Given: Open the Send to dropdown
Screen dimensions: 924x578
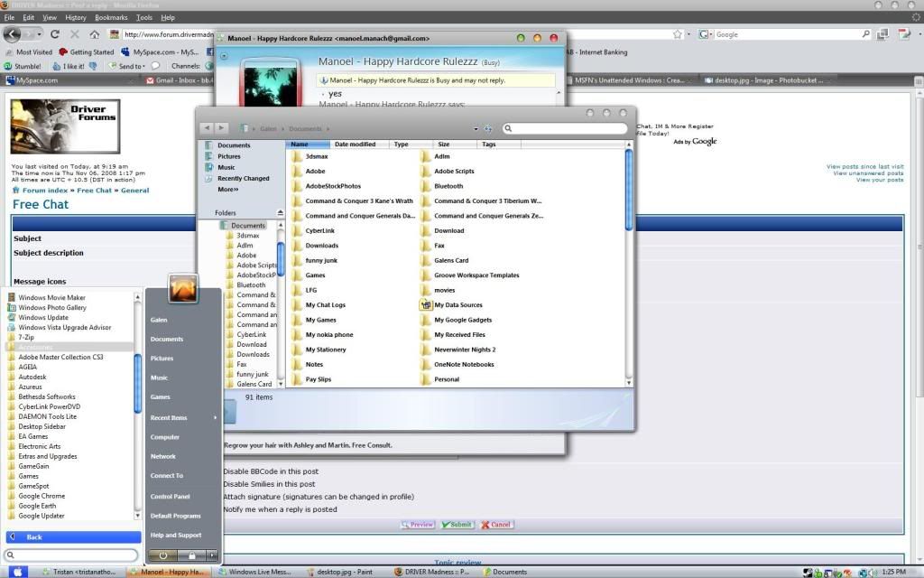Looking at the screenshot, I should pyautogui.click(x=126, y=66).
